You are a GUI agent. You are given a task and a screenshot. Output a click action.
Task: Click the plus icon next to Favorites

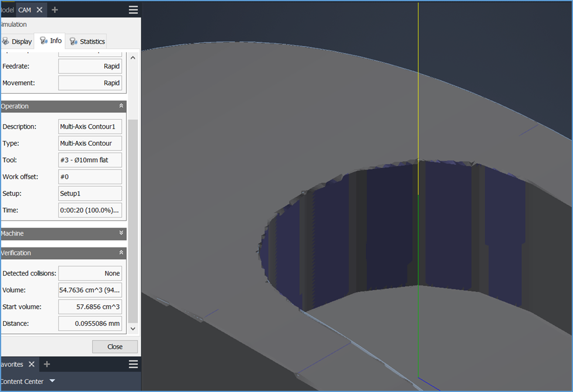coord(47,364)
